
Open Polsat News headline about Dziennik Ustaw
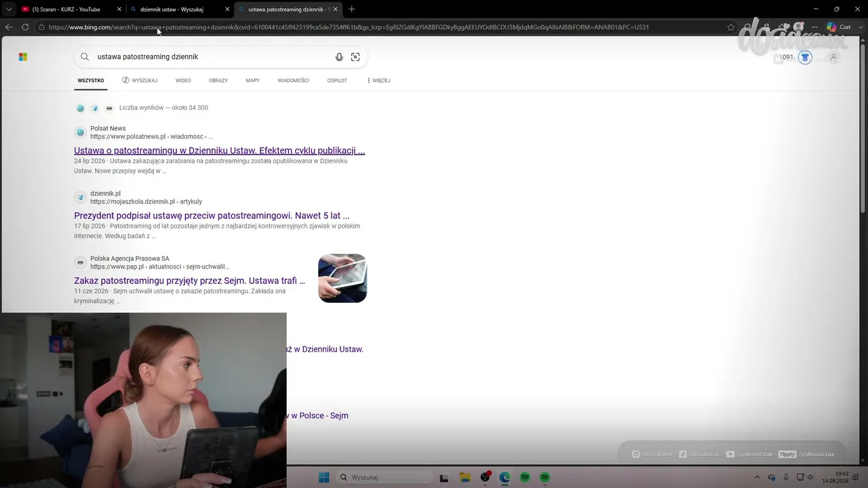coord(220,150)
